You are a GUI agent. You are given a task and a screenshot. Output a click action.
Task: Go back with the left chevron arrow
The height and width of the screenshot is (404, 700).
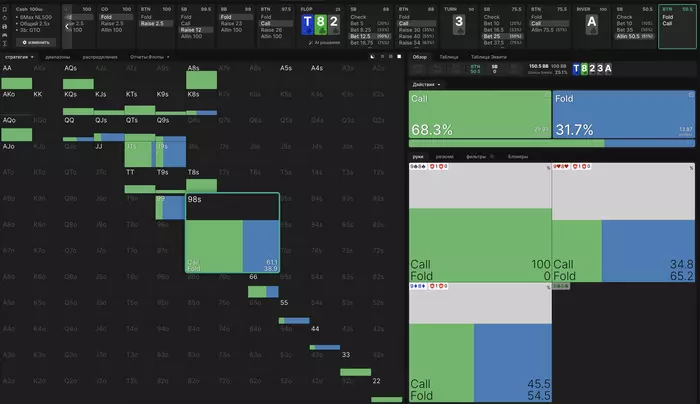click(67, 26)
